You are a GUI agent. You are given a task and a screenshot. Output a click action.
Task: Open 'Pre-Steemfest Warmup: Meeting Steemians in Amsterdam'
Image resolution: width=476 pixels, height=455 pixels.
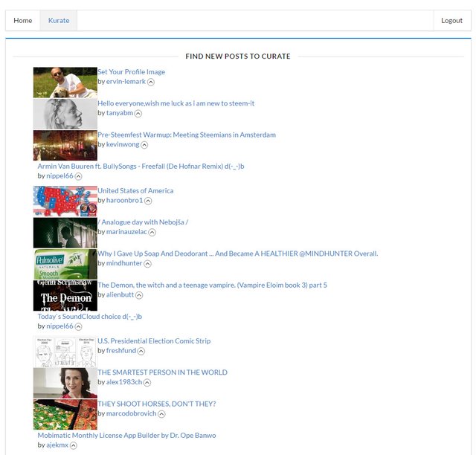click(187, 135)
